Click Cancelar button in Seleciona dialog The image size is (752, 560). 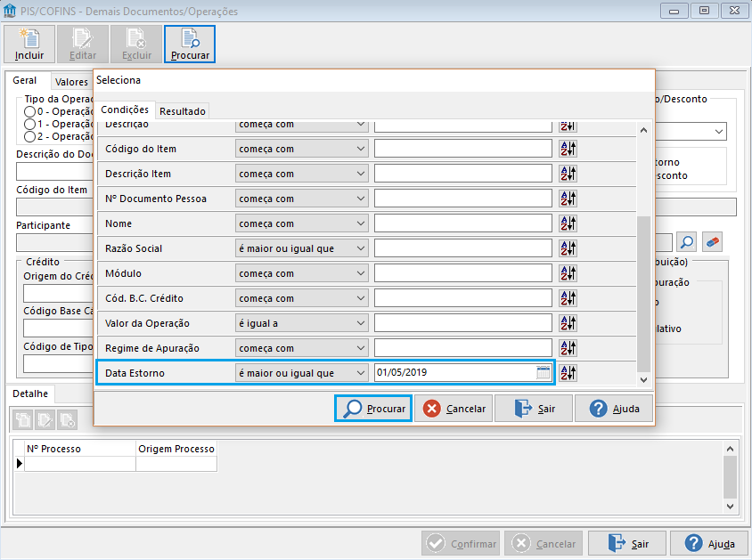[454, 409]
